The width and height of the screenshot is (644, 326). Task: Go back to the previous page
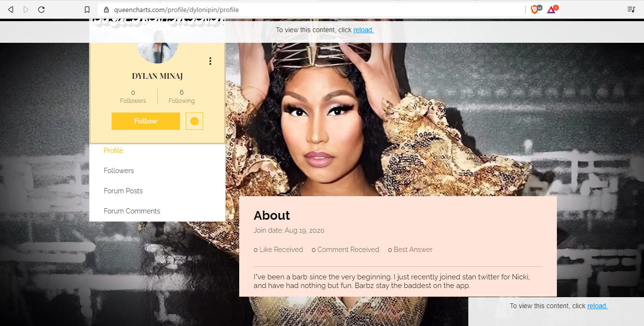(x=11, y=10)
